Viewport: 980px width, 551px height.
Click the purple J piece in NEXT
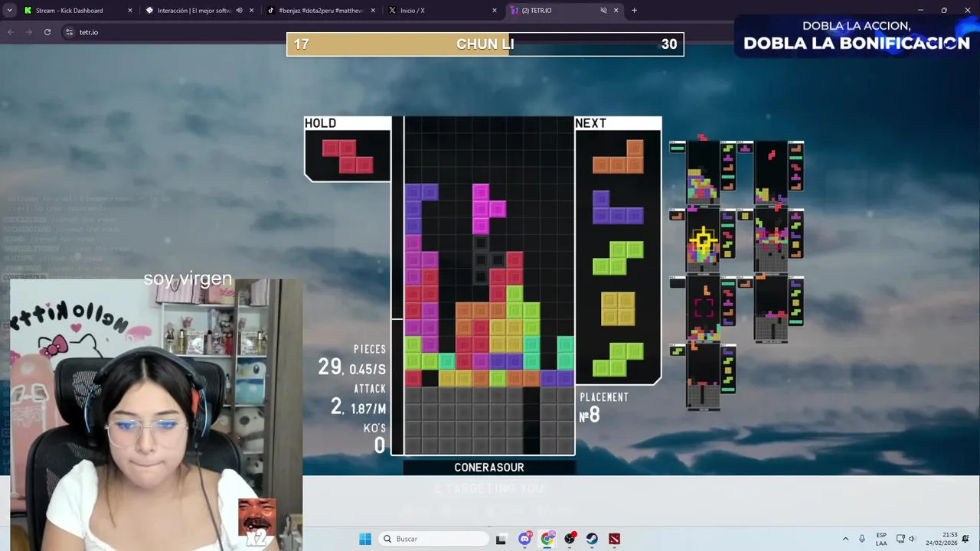(618, 207)
